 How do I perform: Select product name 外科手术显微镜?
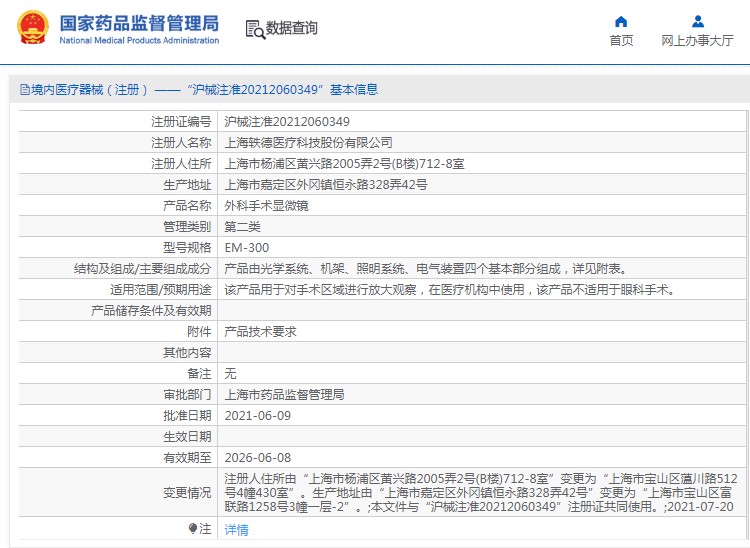[x=266, y=206]
